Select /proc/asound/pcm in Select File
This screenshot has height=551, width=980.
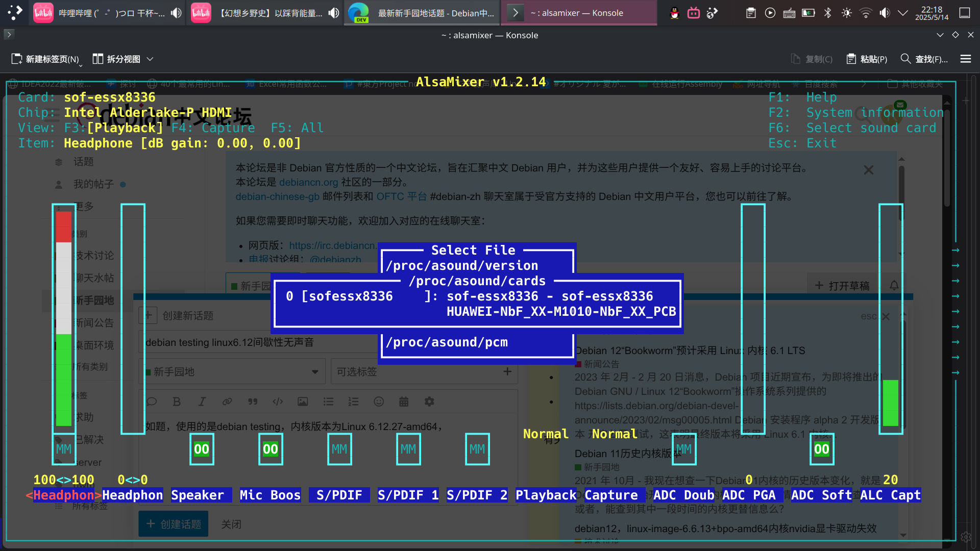[447, 342]
